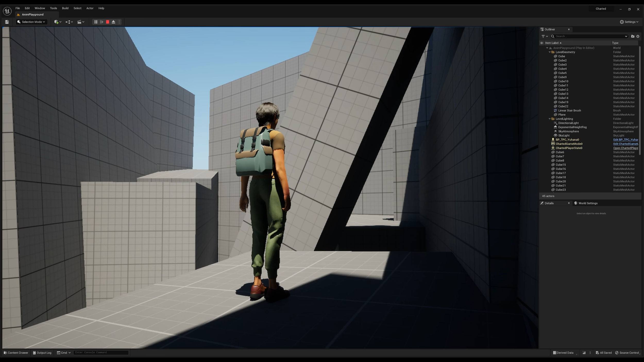Toggle the visibility eye column header in Outliner
The width and height of the screenshot is (644, 362).
[541, 43]
